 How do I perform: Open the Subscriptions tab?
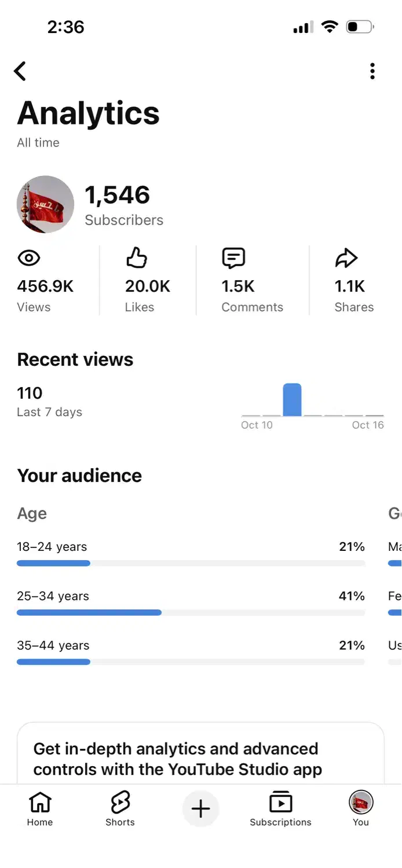click(x=280, y=808)
